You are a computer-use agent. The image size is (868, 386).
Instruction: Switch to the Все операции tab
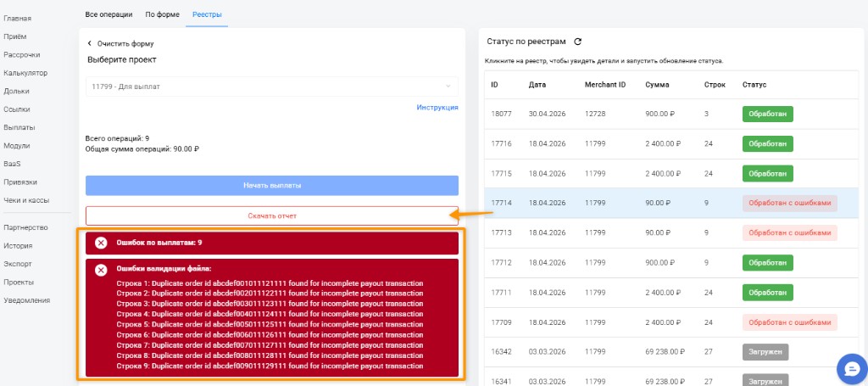109,14
